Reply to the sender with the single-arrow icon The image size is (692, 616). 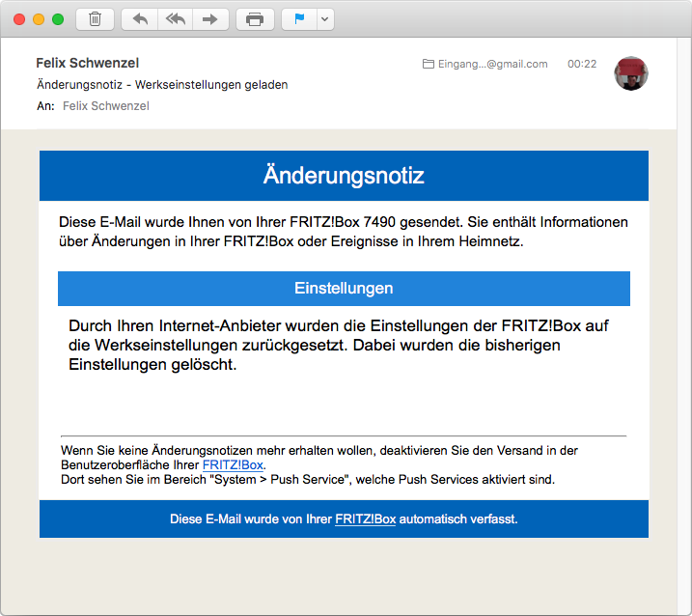140,19
